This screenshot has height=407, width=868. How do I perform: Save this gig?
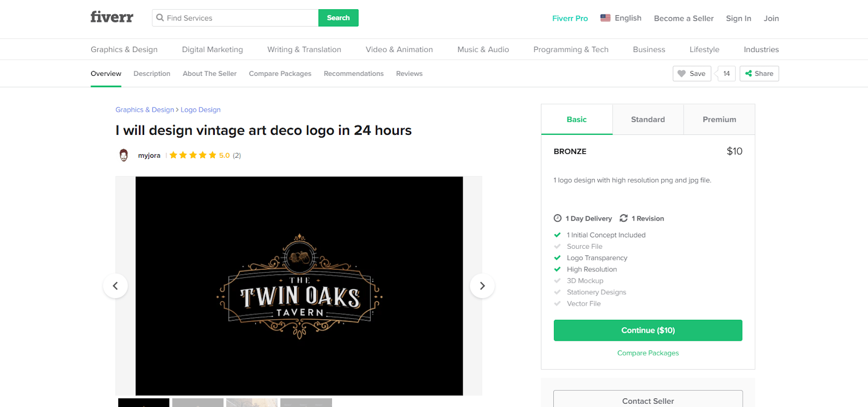692,74
